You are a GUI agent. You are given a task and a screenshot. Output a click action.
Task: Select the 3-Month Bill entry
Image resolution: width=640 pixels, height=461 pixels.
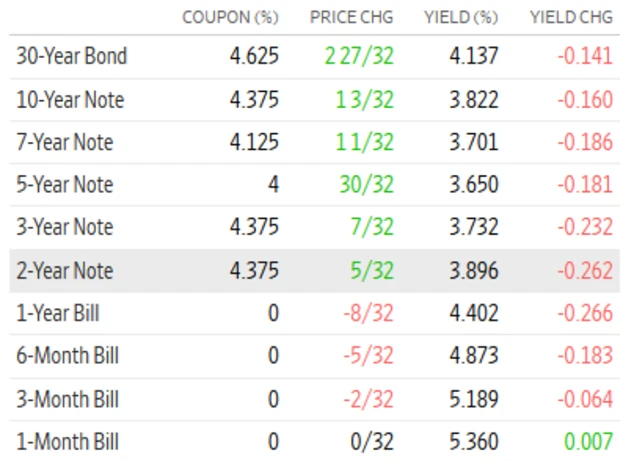point(67,400)
